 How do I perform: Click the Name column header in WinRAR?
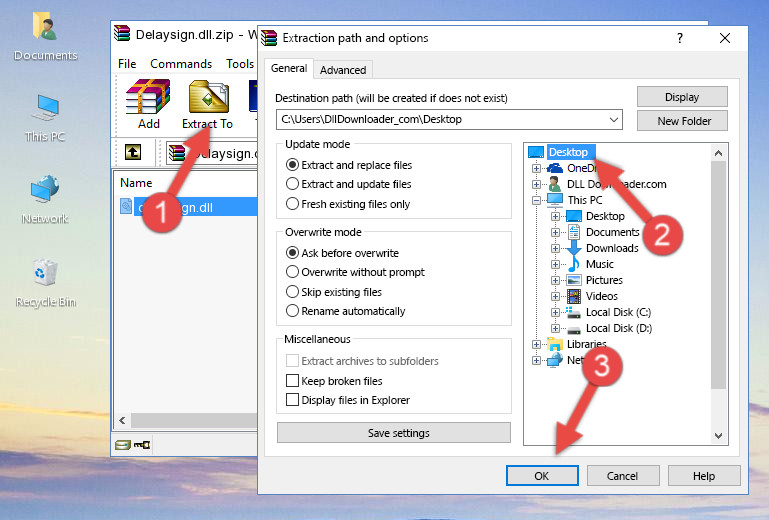tap(136, 183)
